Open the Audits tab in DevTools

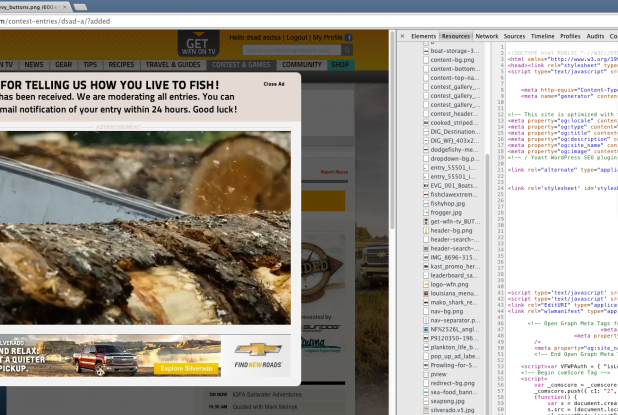click(x=595, y=36)
